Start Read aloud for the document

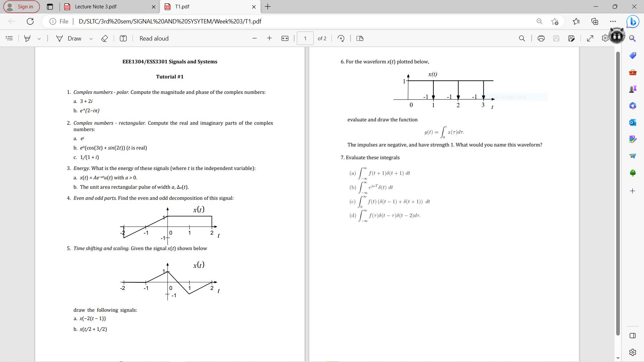[154, 38]
